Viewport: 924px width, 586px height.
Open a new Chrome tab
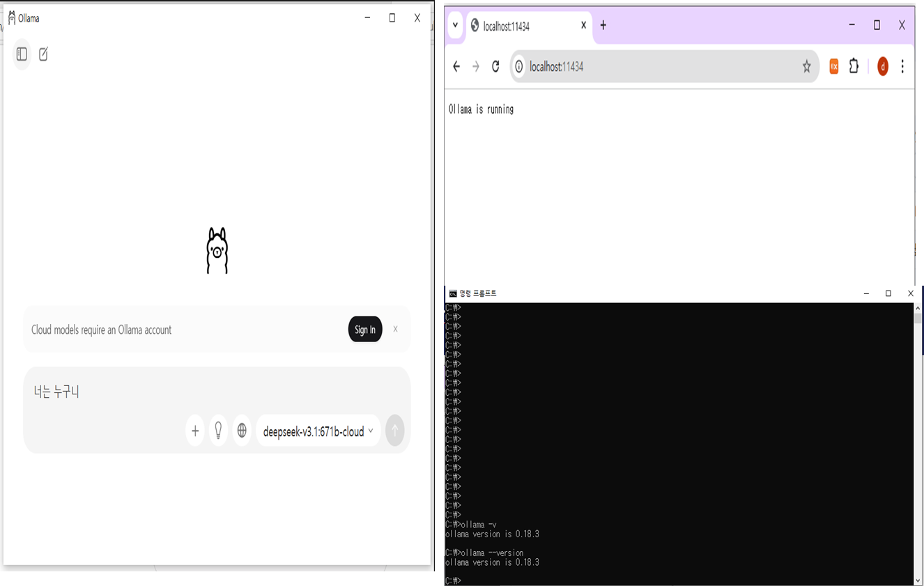(603, 26)
